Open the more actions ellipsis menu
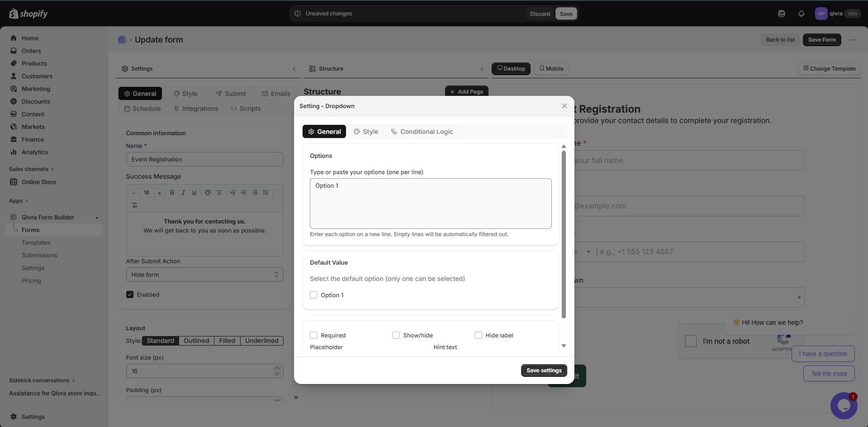The image size is (868, 427). coord(853,40)
